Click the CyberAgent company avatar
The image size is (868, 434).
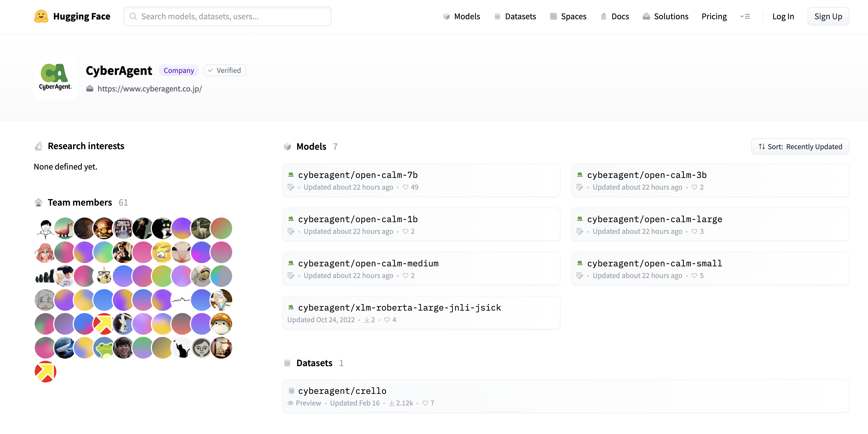point(55,77)
